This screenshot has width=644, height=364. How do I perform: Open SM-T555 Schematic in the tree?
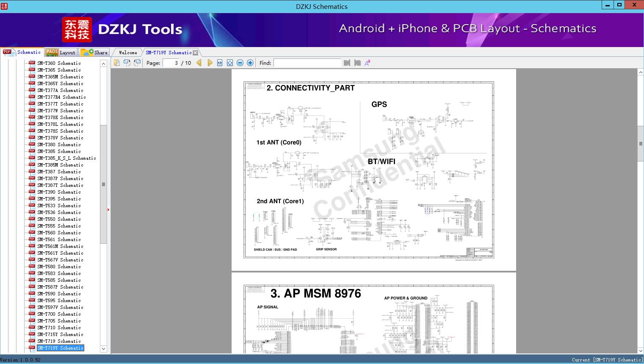pyautogui.click(x=59, y=226)
